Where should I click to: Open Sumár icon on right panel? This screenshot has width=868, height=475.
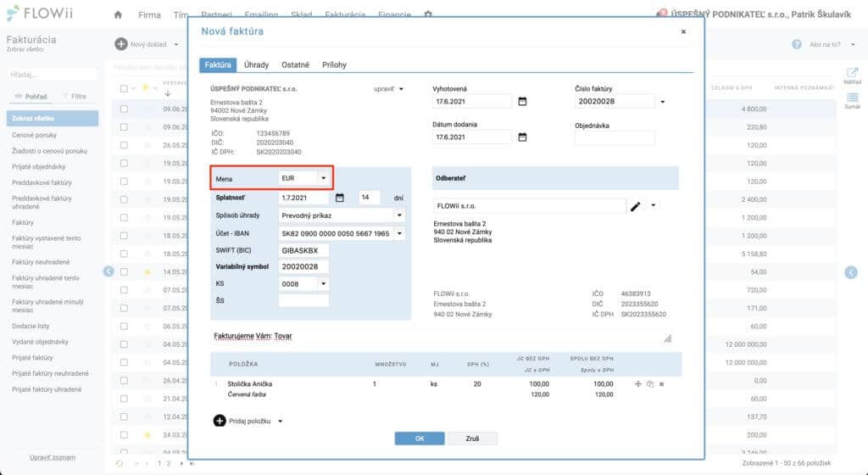tap(852, 98)
